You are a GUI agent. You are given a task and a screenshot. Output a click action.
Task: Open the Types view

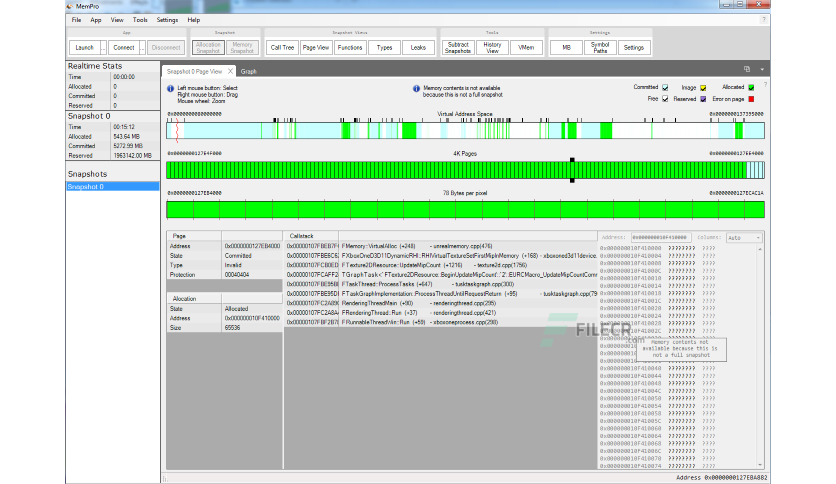click(x=384, y=47)
